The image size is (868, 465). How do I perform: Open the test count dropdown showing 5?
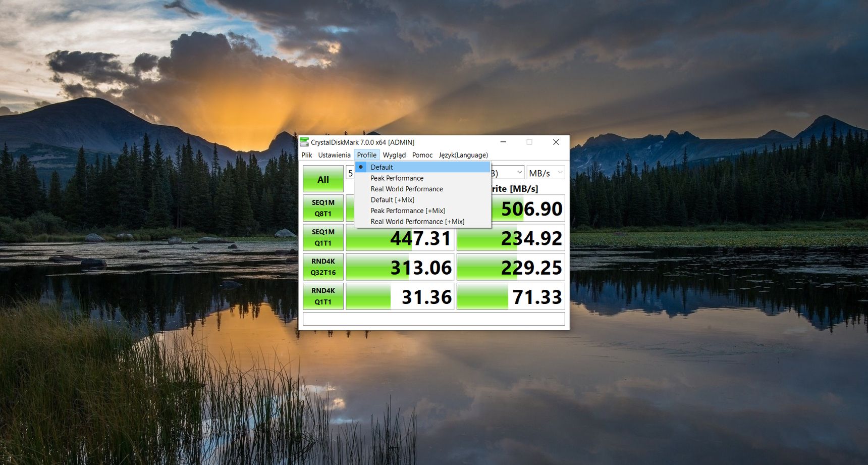(350, 173)
